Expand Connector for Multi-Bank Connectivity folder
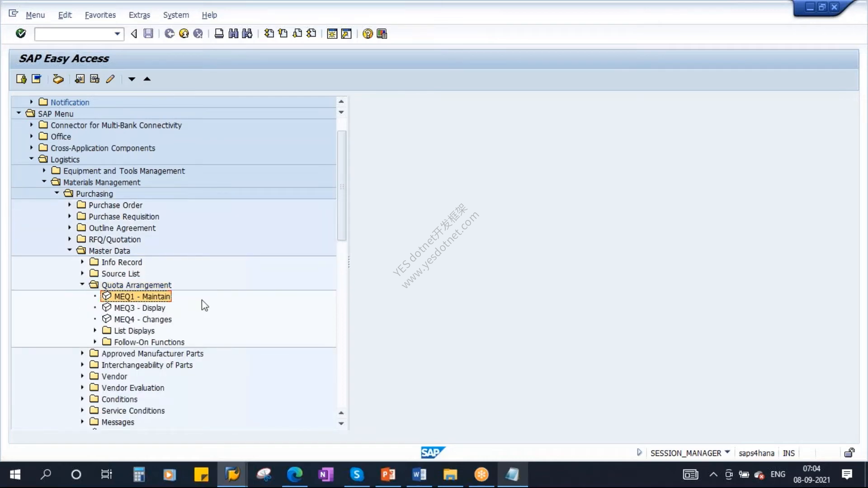Screen dimensions: 868x488 coord(31,125)
